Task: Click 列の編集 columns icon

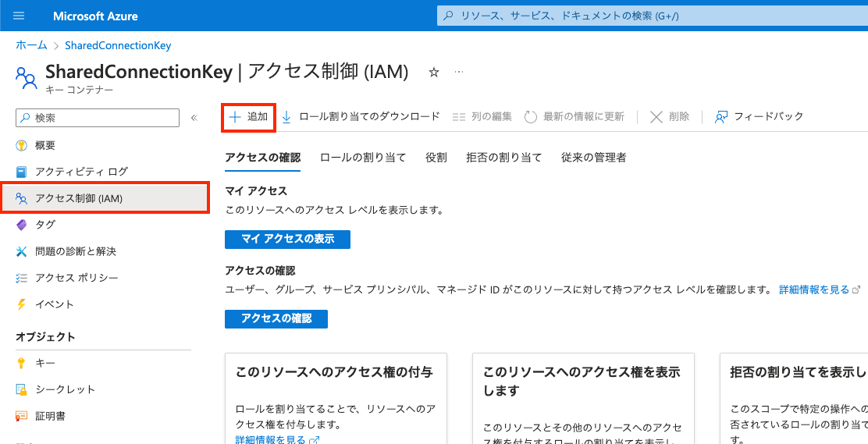Action: coord(459,117)
